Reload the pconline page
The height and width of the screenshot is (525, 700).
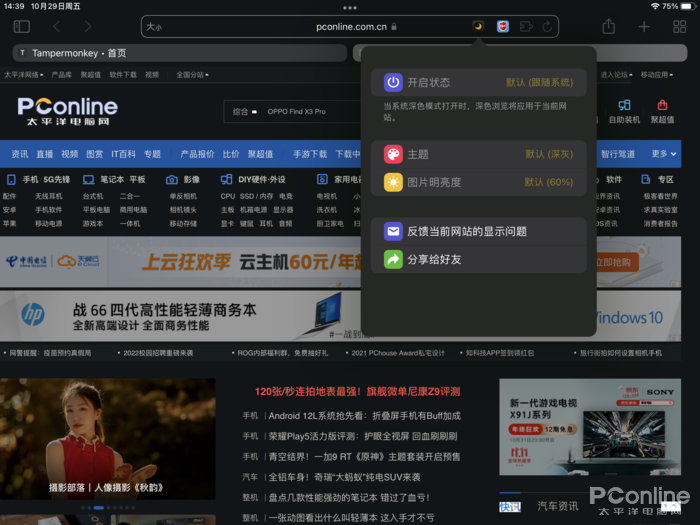(x=547, y=27)
